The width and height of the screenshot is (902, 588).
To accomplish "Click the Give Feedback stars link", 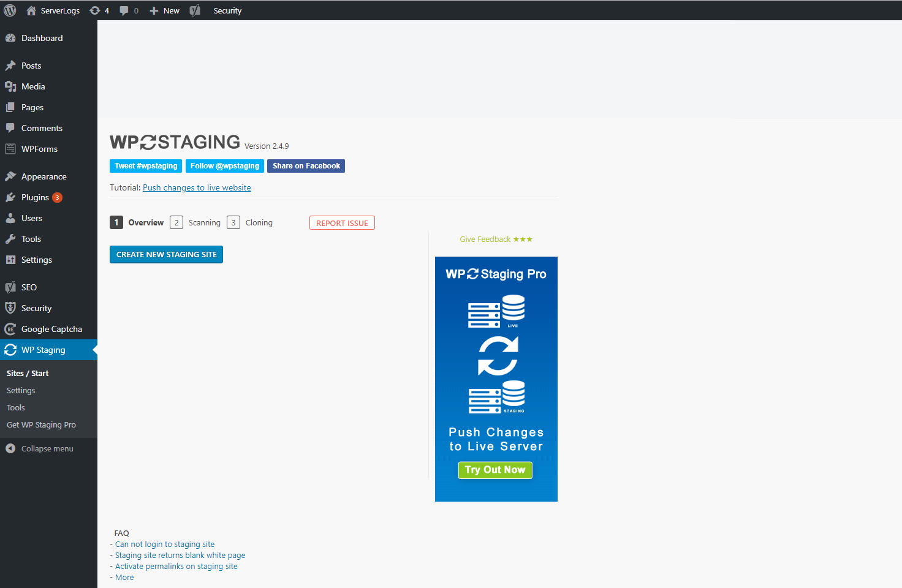I will [496, 239].
